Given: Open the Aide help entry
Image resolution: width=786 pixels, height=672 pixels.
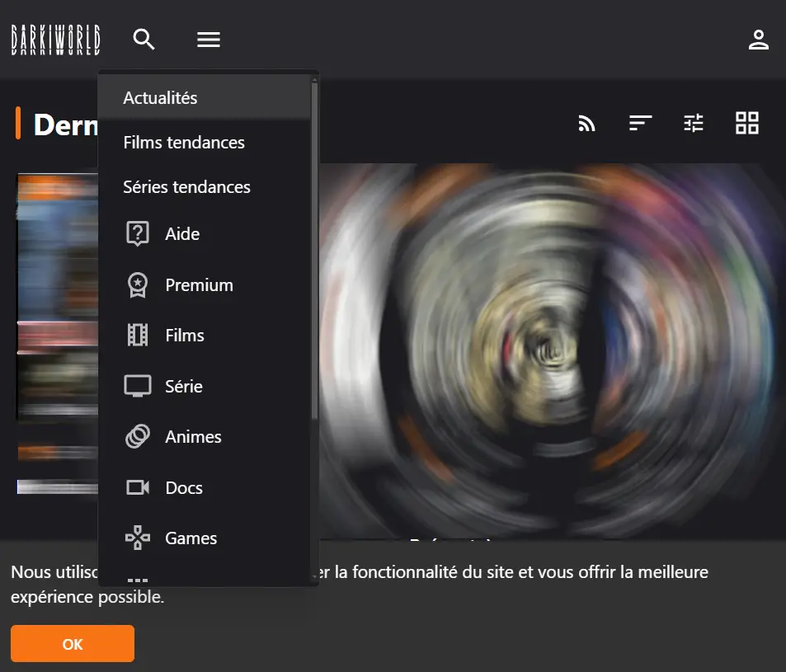Looking at the screenshot, I should (181, 234).
